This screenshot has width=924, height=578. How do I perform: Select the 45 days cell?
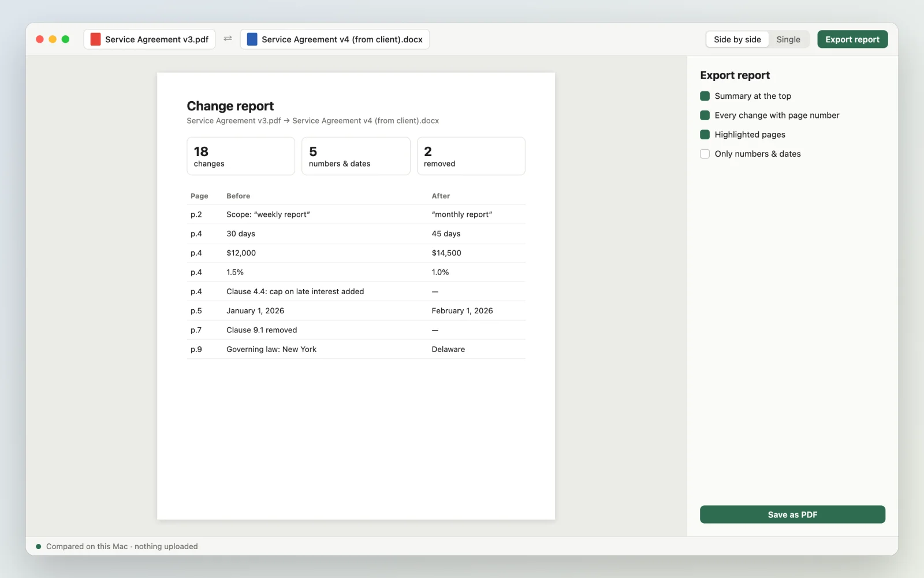(x=446, y=234)
